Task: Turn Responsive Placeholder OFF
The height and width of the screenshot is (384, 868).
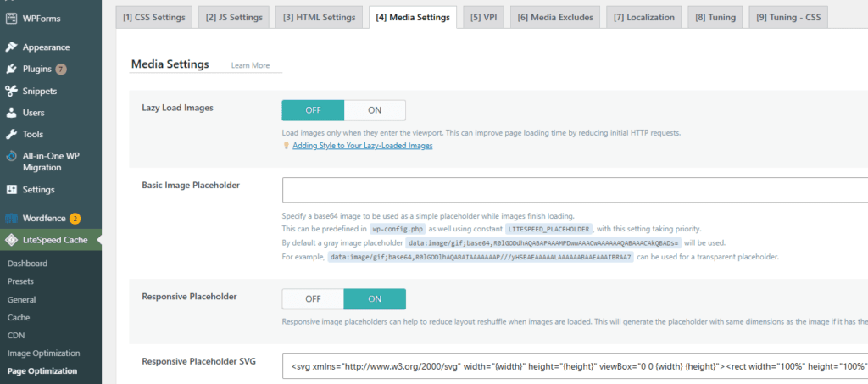Action: pos(313,298)
